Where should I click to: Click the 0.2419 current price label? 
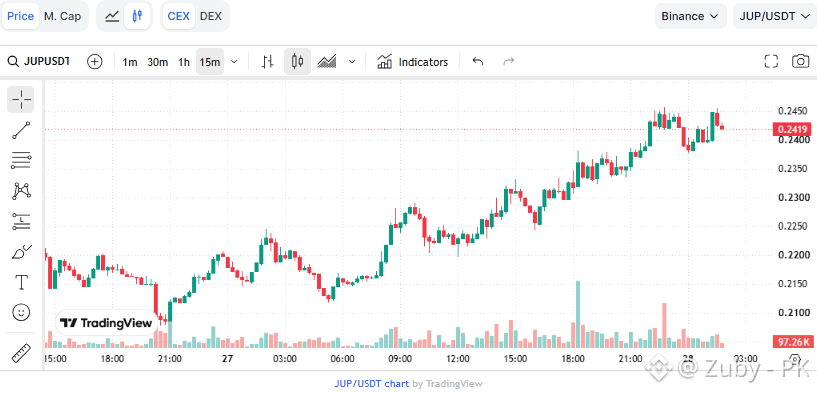coord(793,129)
